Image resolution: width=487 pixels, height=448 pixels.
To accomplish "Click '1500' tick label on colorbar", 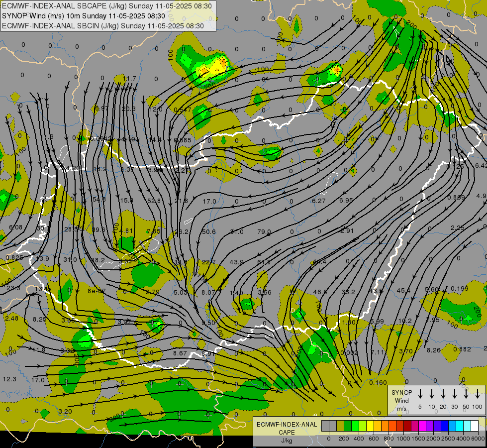I will point(418,439).
